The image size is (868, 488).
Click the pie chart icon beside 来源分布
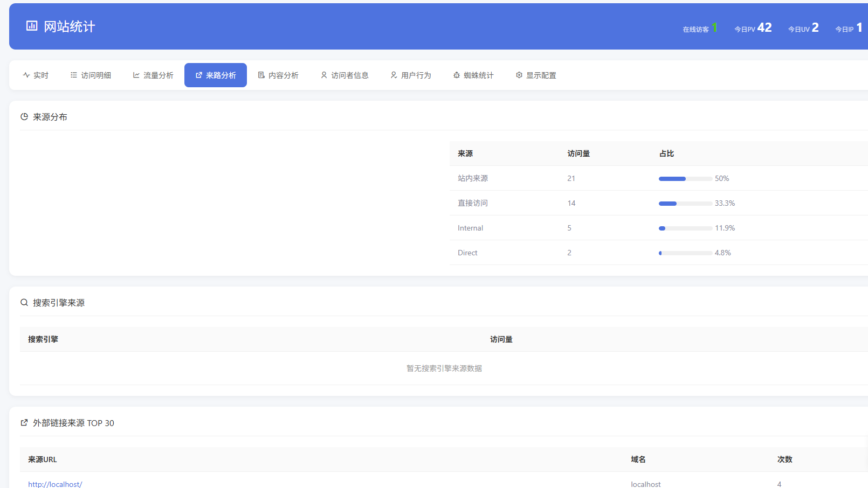(x=24, y=116)
